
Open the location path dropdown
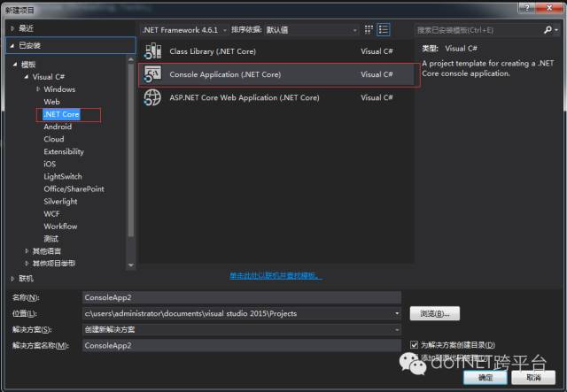397,313
